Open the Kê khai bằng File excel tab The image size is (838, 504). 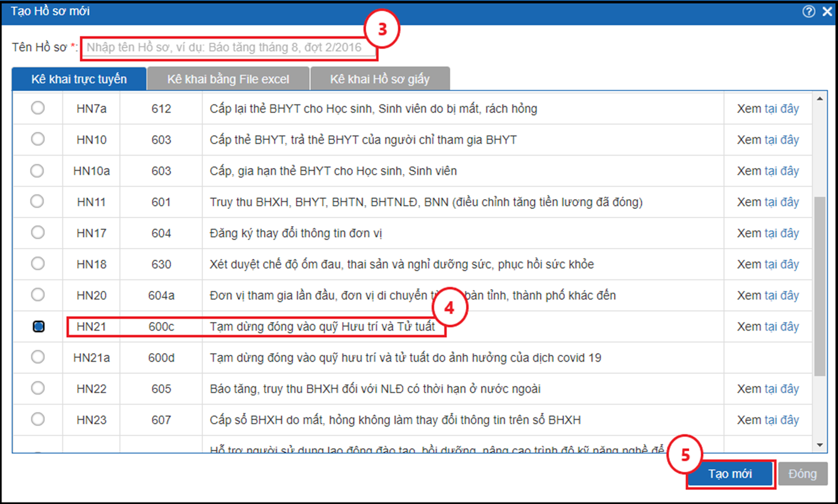228,79
